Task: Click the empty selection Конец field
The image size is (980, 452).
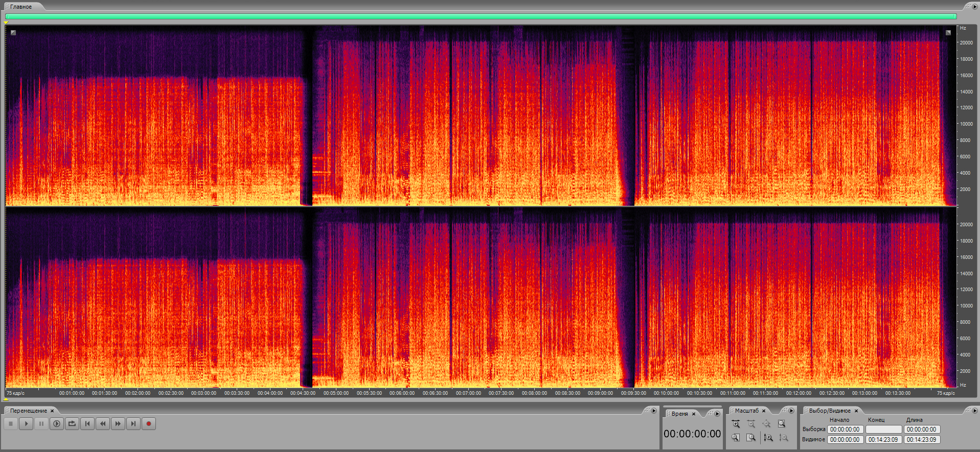Action: pos(883,430)
